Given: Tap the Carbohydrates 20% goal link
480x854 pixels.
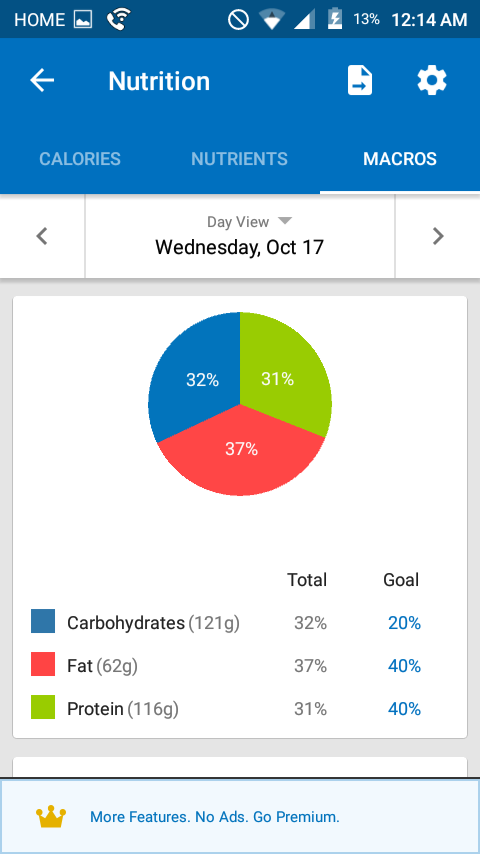Looking at the screenshot, I should (404, 623).
